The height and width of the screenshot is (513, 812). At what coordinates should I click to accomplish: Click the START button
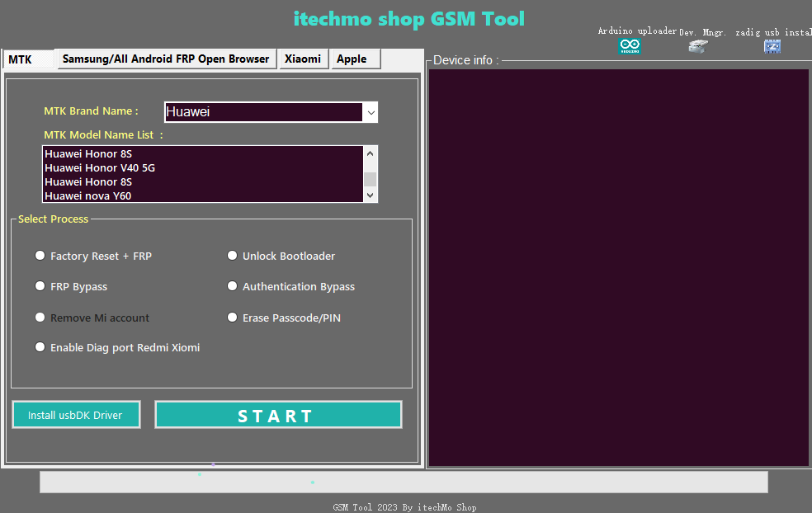click(277, 415)
